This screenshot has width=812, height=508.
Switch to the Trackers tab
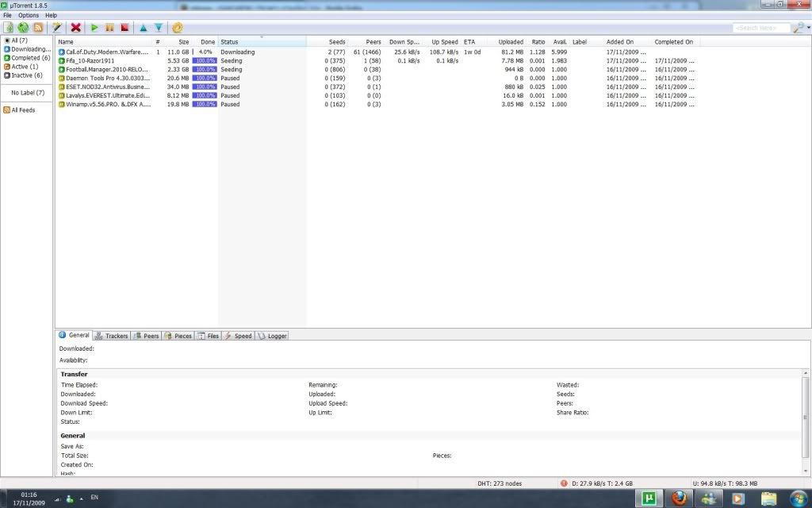111,336
